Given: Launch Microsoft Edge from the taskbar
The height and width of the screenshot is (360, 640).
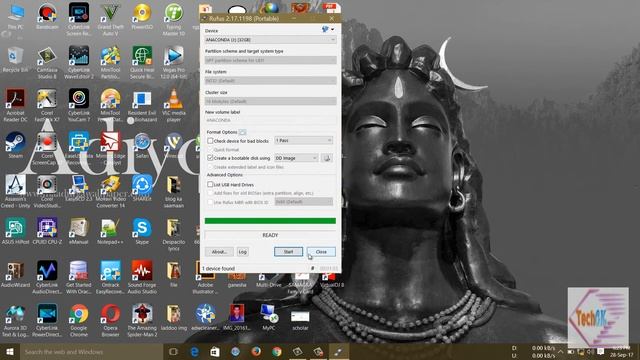Looking at the screenshot, I should pyautogui.click(x=194, y=352).
